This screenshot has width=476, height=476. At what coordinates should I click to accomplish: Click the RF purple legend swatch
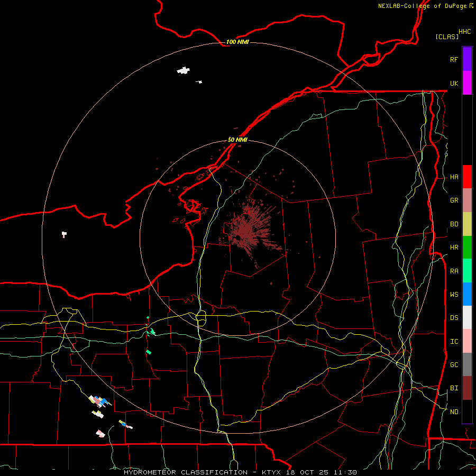(x=467, y=59)
